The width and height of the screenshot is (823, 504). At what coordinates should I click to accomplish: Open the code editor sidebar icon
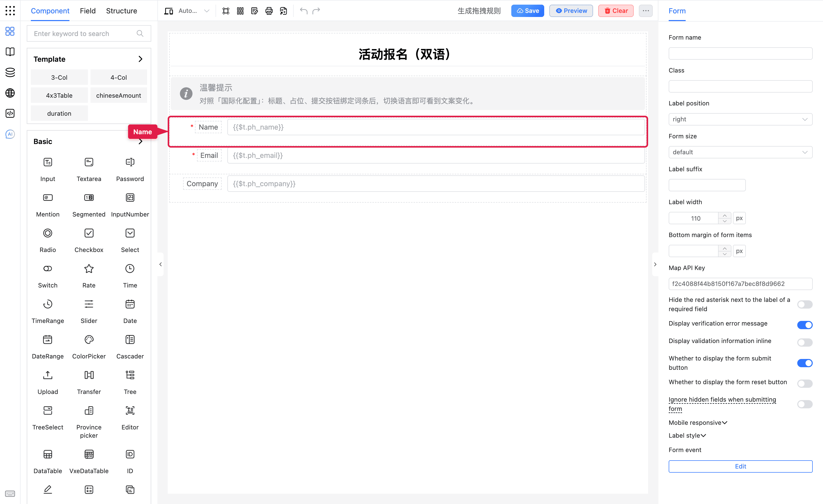(x=10, y=113)
